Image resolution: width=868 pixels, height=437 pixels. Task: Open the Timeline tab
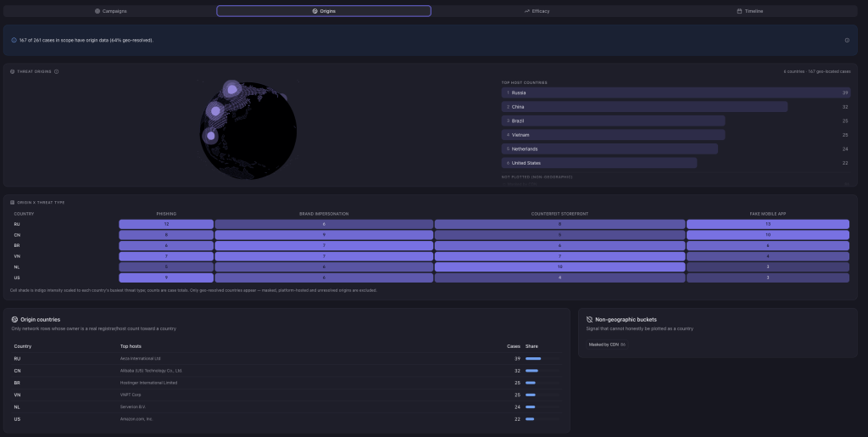tap(750, 11)
